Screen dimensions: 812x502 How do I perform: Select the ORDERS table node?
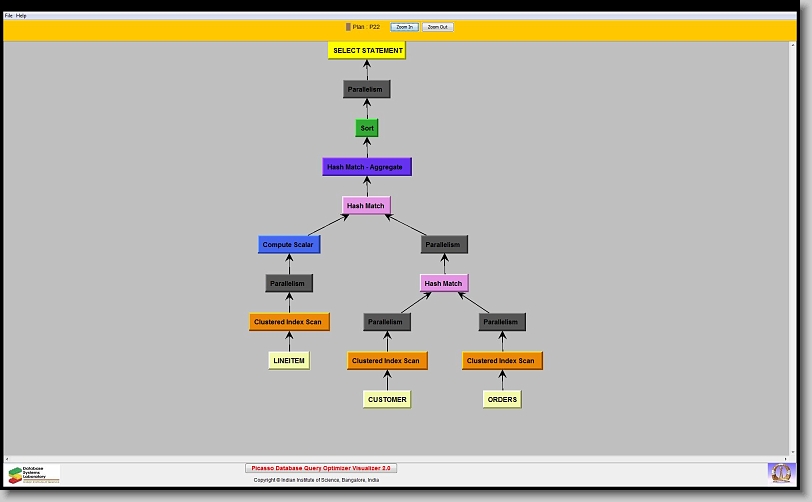pos(502,399)
